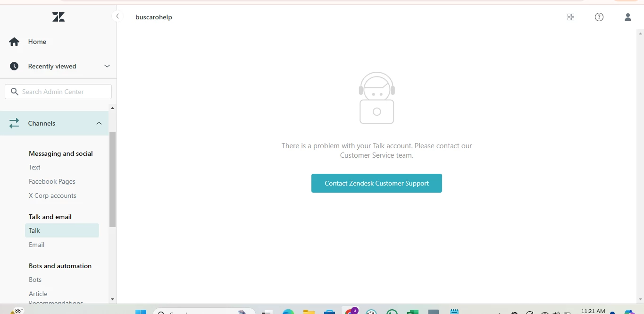
Task: Open the Article Recommendations item
Action: (x=56, y=298)
